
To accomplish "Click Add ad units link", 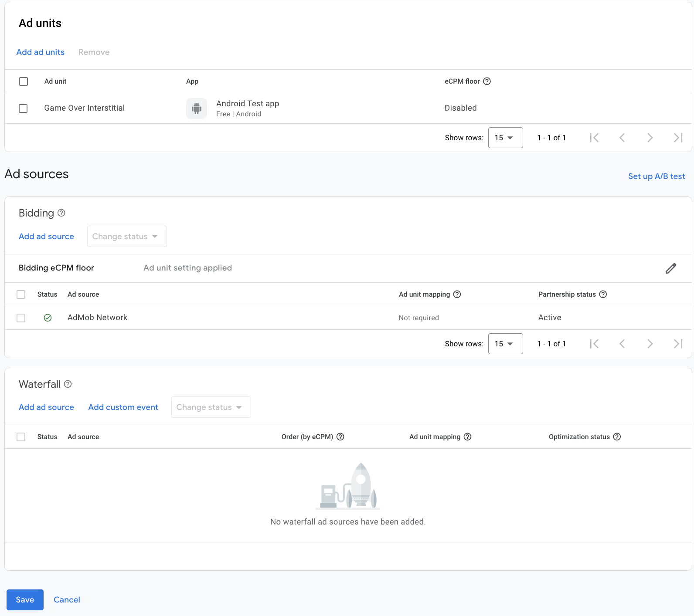I will click(41, 52).
